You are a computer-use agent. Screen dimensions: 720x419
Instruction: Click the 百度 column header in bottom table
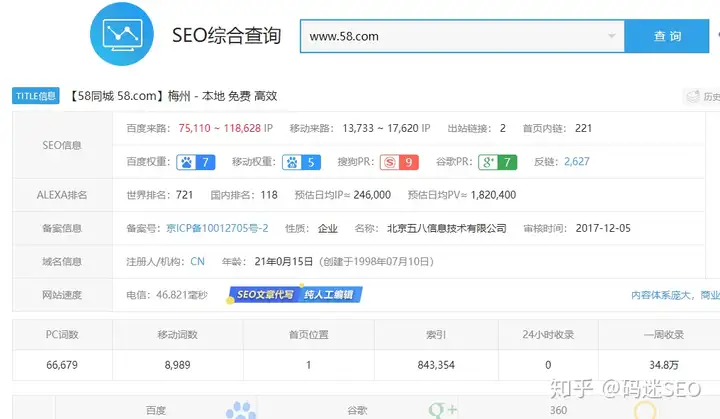click(x=156, y=410)
